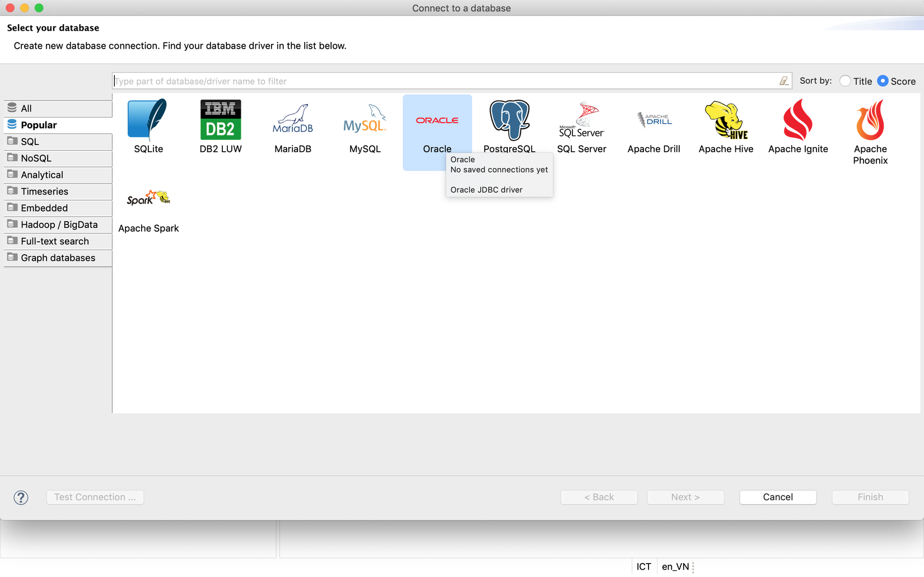The image size is (924, 577).
Task: Select the Oracle driver logo
Action: click(437, 120)
